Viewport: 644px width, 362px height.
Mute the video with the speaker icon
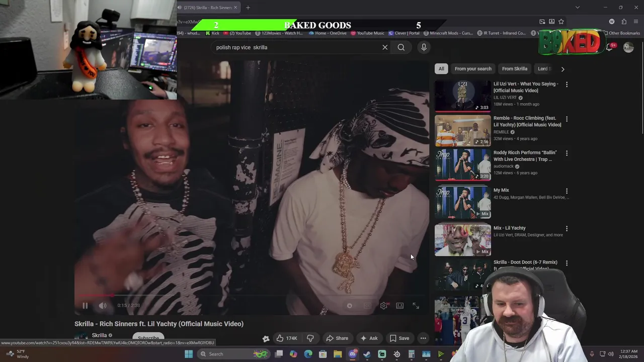click(x=103, y=305)
